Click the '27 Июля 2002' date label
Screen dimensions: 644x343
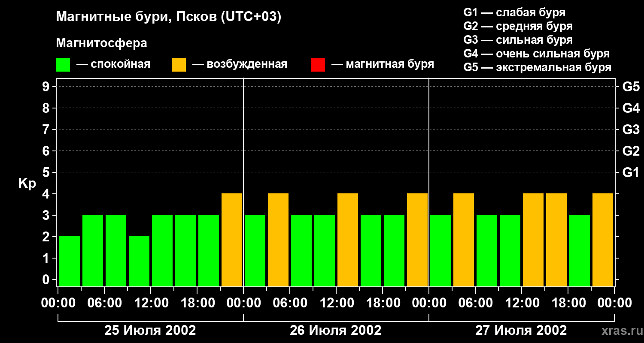click(x=521, y=331)
